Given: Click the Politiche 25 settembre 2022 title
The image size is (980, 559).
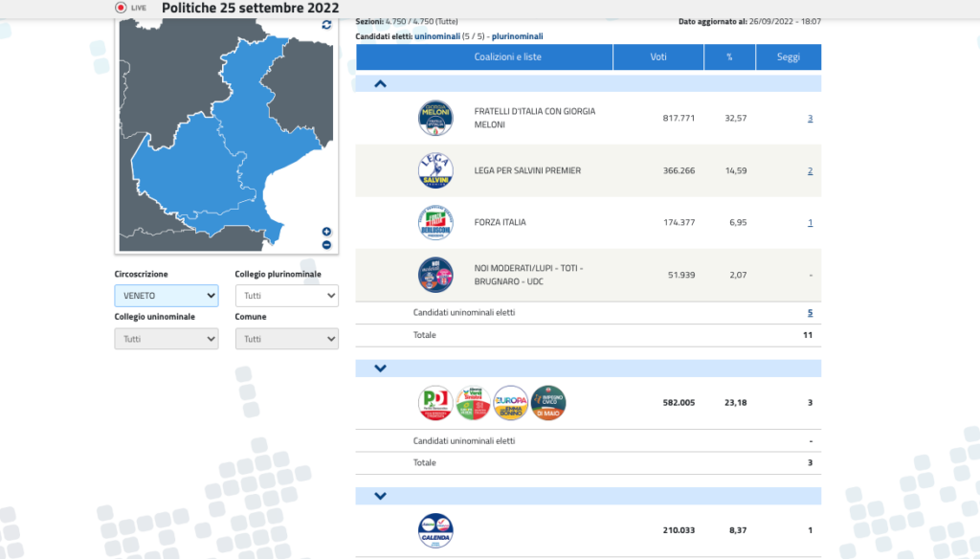Looking at the screenshot, I should click(250, 8).
